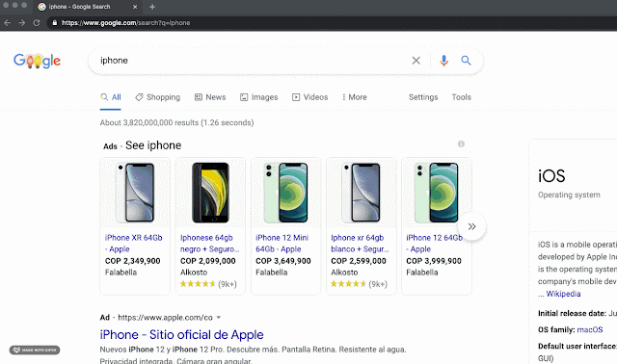Click the iOS knowledge panel title
Screen dimensions: 617x364
point(551,175)
